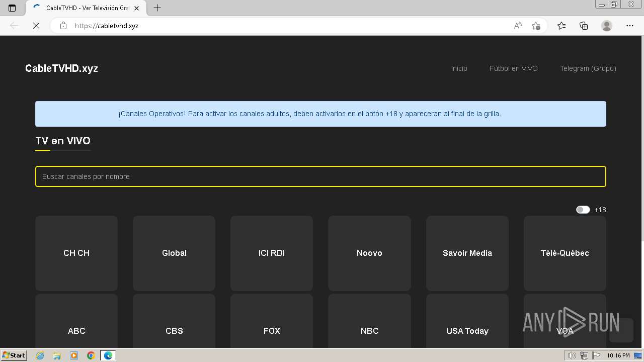Toggle the +18 adult channels switch
The image size is (644, 362).
tap(583, 210)
